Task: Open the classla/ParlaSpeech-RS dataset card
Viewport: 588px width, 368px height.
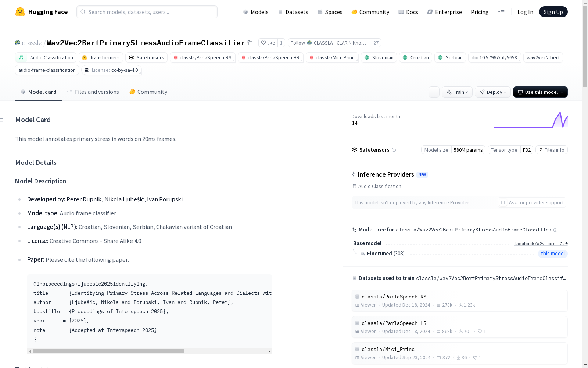Action: coord(459,301)
